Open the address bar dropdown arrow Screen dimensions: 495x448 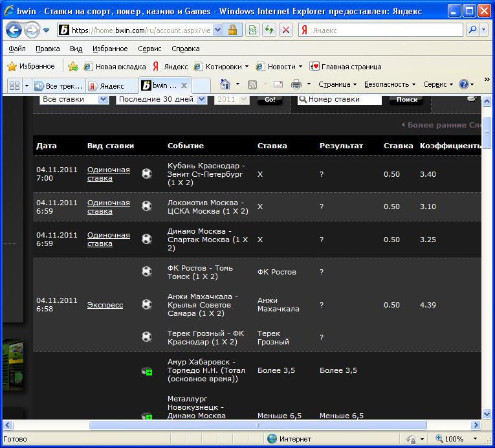[217, 30]
